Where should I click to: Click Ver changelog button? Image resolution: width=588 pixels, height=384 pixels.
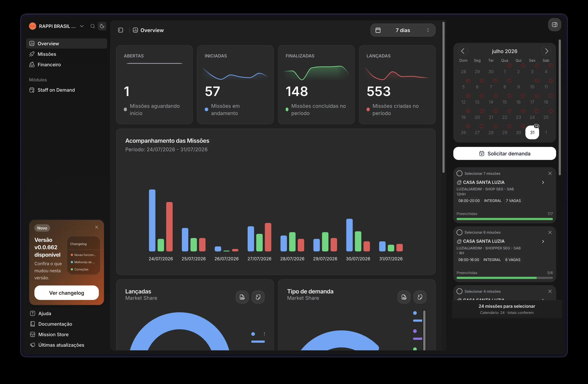[x=67, y=293]
